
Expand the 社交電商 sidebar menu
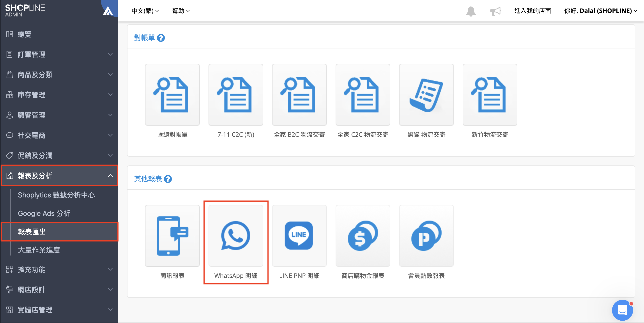coord(59,135)
